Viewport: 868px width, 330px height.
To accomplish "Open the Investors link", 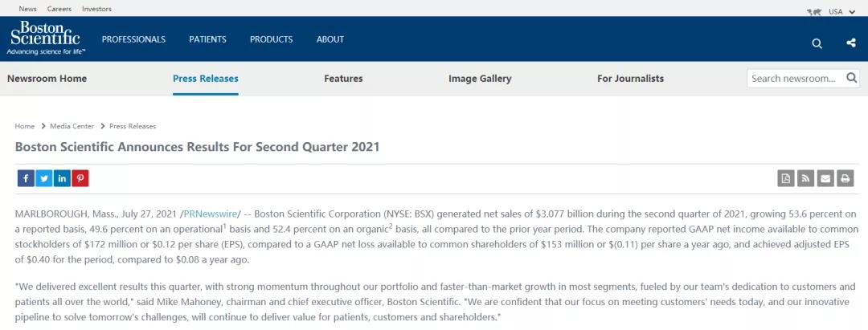I will (96, 9).
